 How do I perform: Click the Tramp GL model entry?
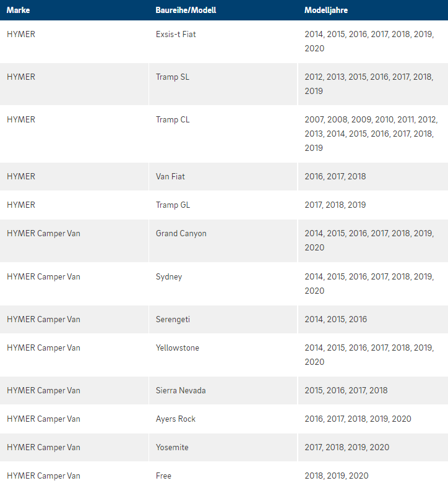(173, 205)
